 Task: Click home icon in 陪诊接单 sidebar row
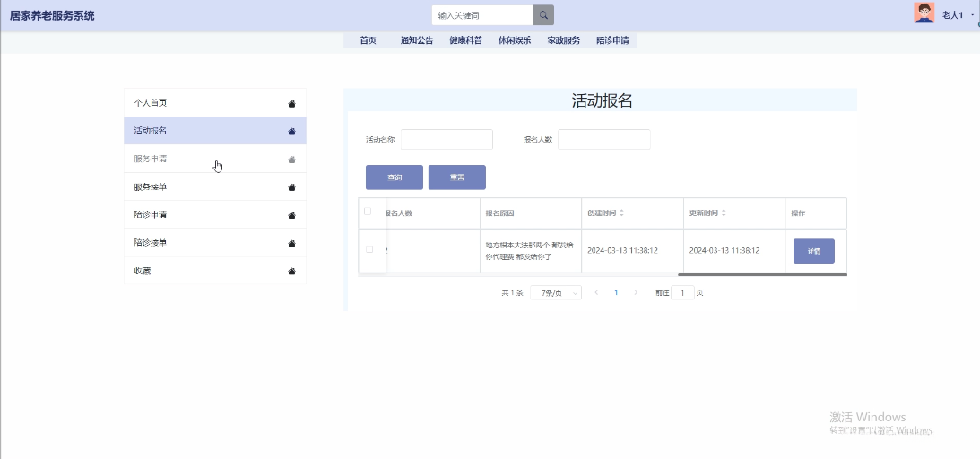[291, 243]
